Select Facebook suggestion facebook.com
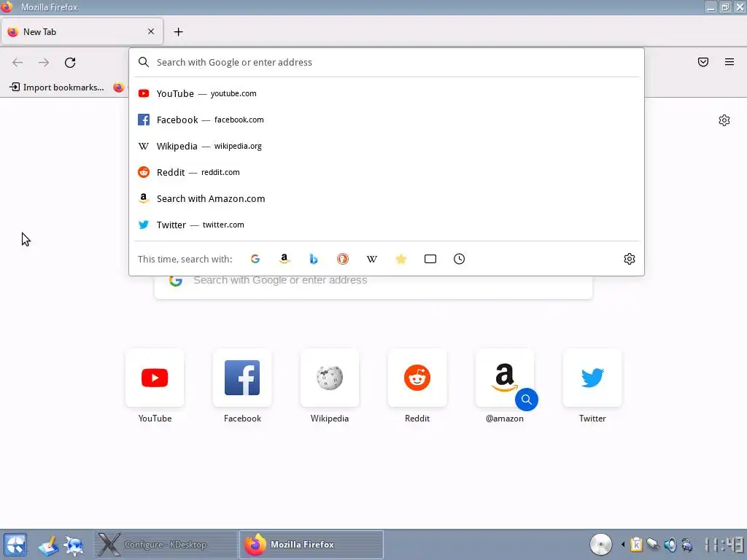The image size is (747, 560). pos(387,120)
